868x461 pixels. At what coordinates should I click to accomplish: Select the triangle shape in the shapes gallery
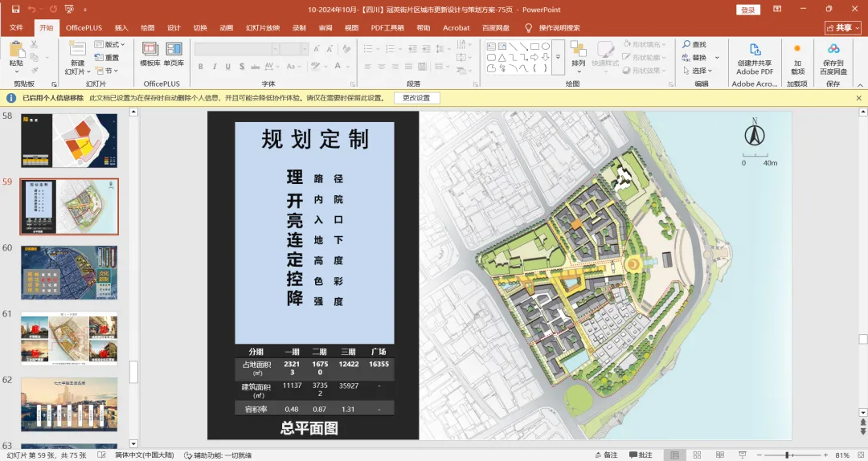click(502, 58)
